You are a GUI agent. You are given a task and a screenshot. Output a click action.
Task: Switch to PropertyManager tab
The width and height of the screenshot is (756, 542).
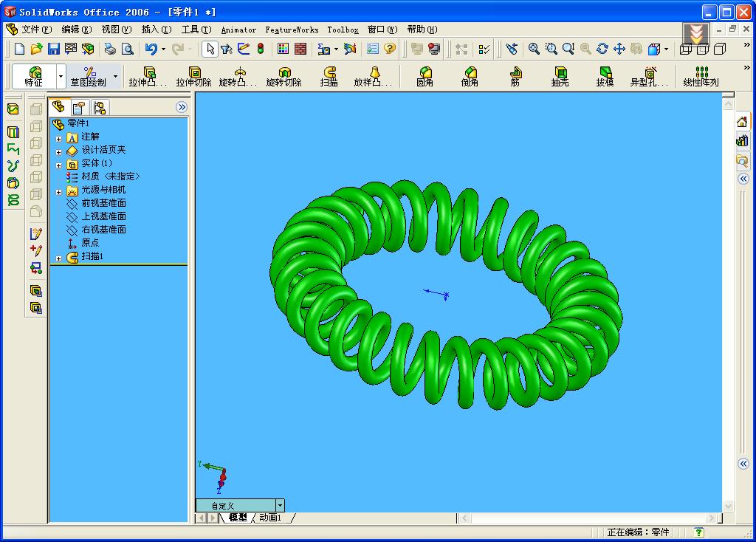[x=79, y=108]
